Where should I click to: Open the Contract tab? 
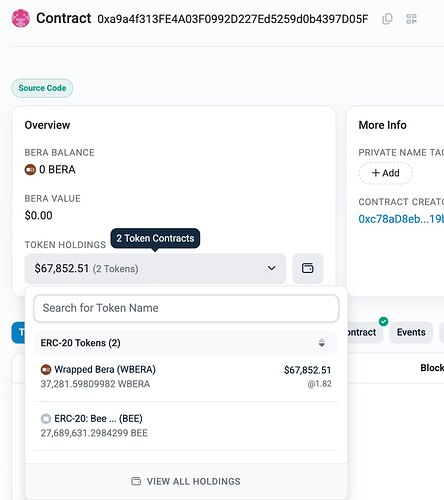pos(363,332)
